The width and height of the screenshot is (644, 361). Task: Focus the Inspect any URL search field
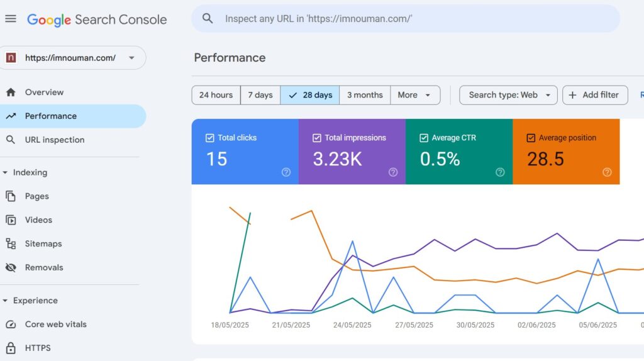[406, 18]
